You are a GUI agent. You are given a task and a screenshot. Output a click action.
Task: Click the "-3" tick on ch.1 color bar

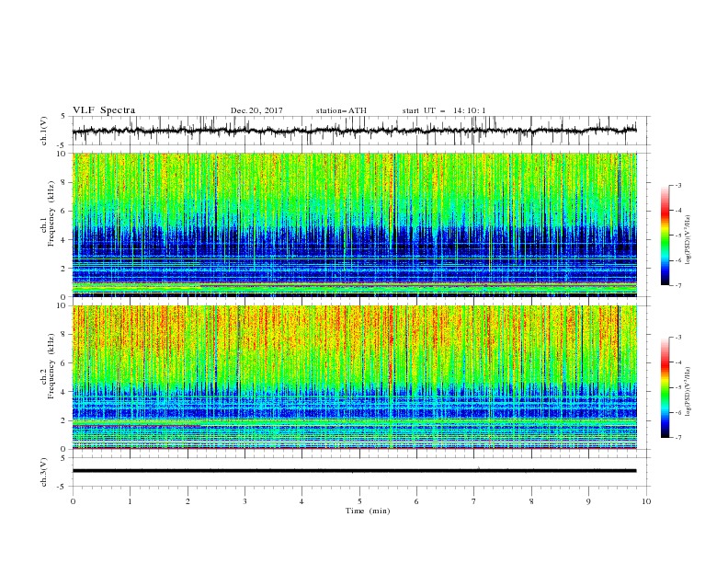[x=677, y=185]
